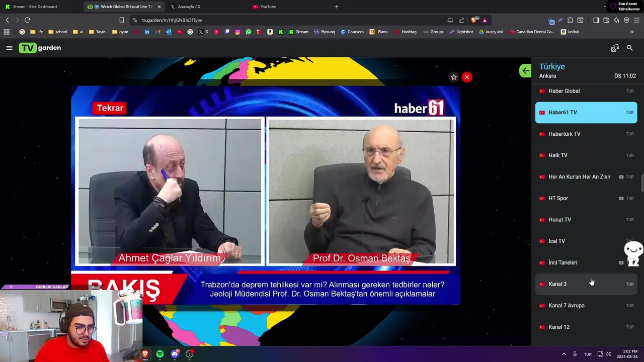The height and width of the screenshot is (362, 644).
Task: Open the Stream bookmark
Action: [299, 32]
